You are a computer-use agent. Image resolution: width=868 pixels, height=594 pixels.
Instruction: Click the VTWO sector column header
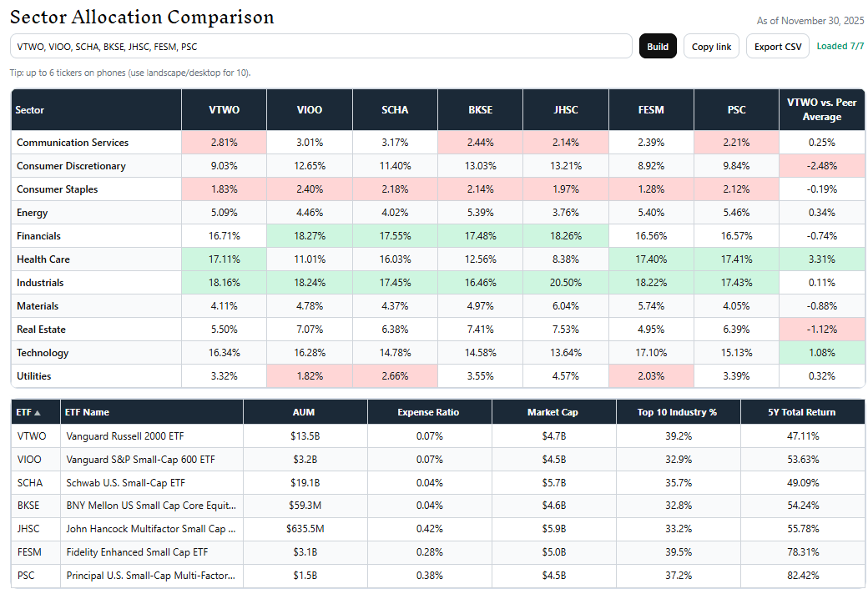pos(224,110)
